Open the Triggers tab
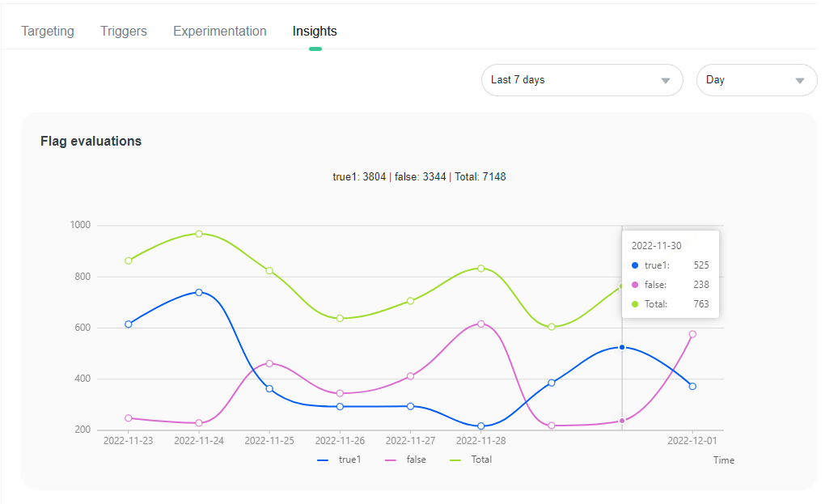Screen dimensions: 838x504 (124, 32)
